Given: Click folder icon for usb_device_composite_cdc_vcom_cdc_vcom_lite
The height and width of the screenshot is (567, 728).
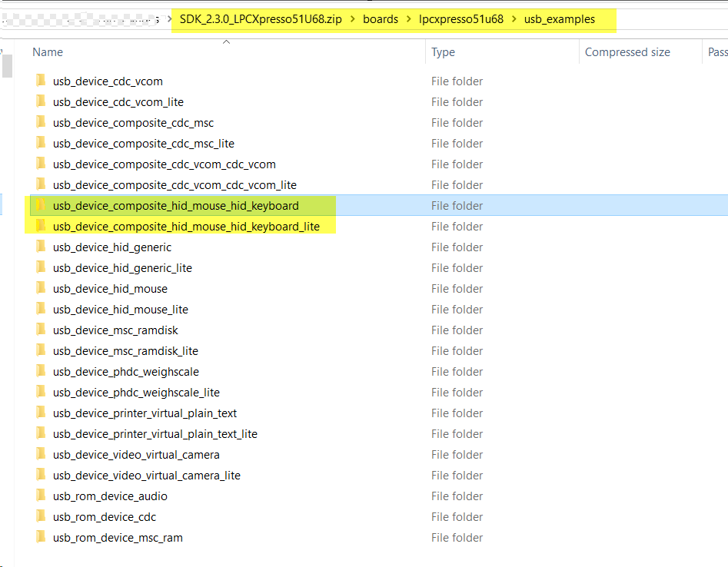Looking at the screenshot, I should [41, 184].
